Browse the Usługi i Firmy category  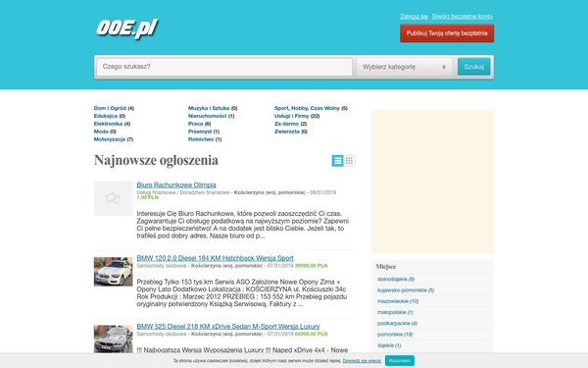[x=292, y=116]
